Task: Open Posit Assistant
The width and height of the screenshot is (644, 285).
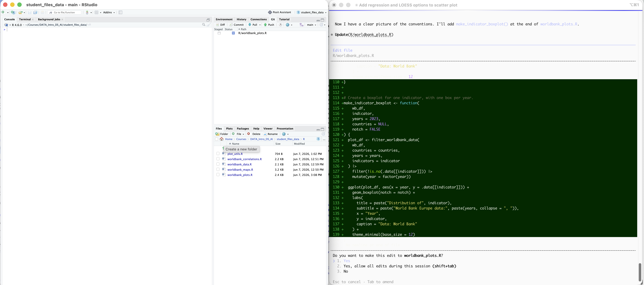Action: point(280,12)
